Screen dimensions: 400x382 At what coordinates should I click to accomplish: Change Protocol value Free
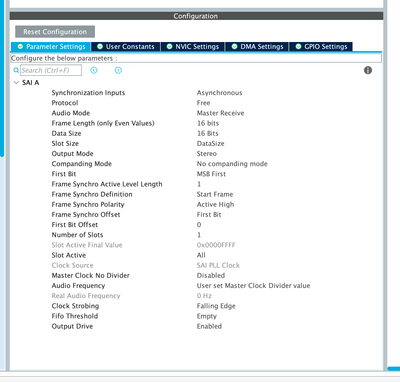pos(203,103)
